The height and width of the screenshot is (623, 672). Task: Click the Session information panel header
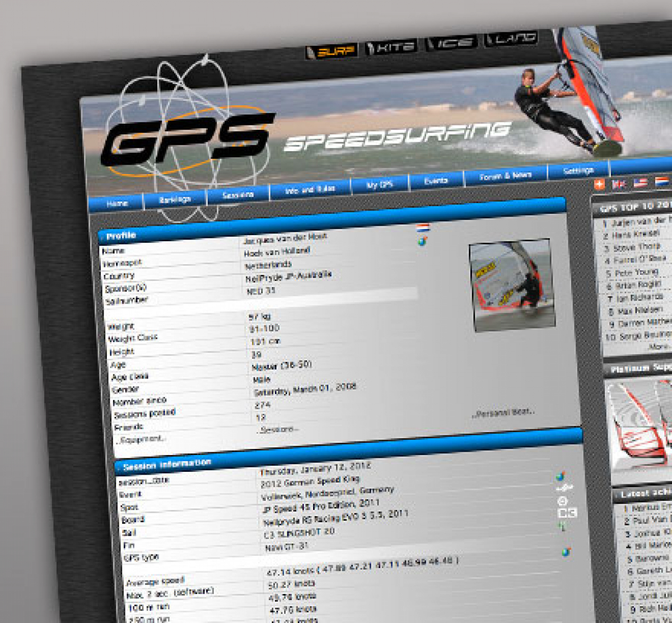point(348,451)
